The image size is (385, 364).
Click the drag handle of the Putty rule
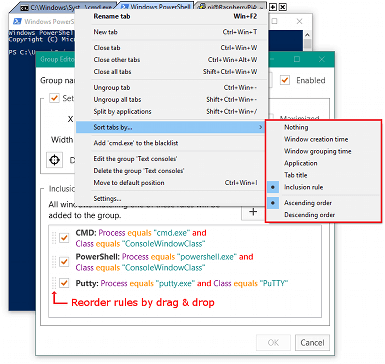54,283
